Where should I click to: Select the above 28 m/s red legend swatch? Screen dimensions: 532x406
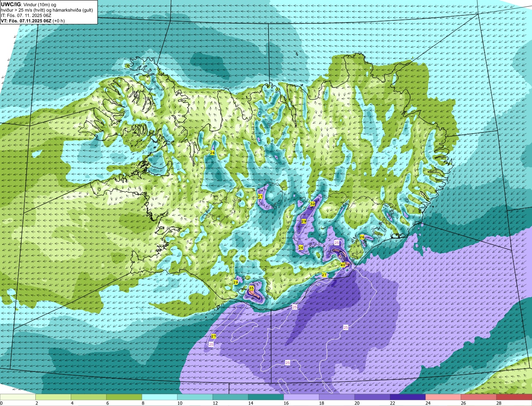point(514,397)
